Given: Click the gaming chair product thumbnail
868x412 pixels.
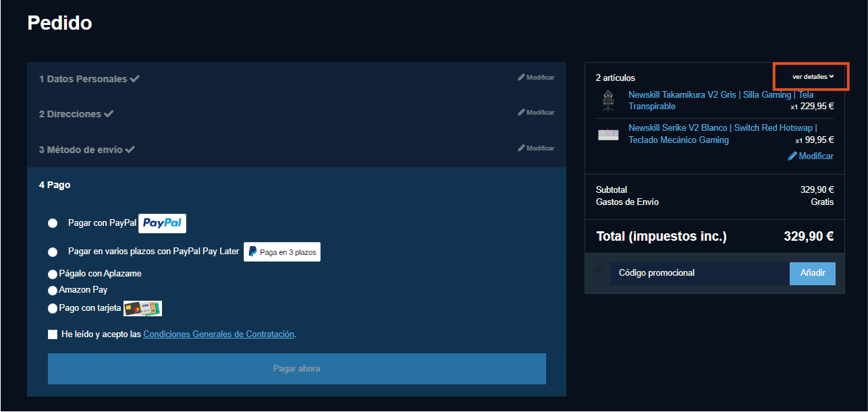Looking at the screenshot, I should (608, 100).
